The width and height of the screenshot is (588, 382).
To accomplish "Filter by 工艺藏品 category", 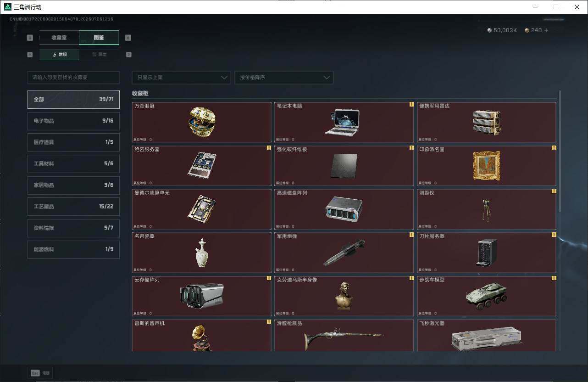I will pos(73,207).
